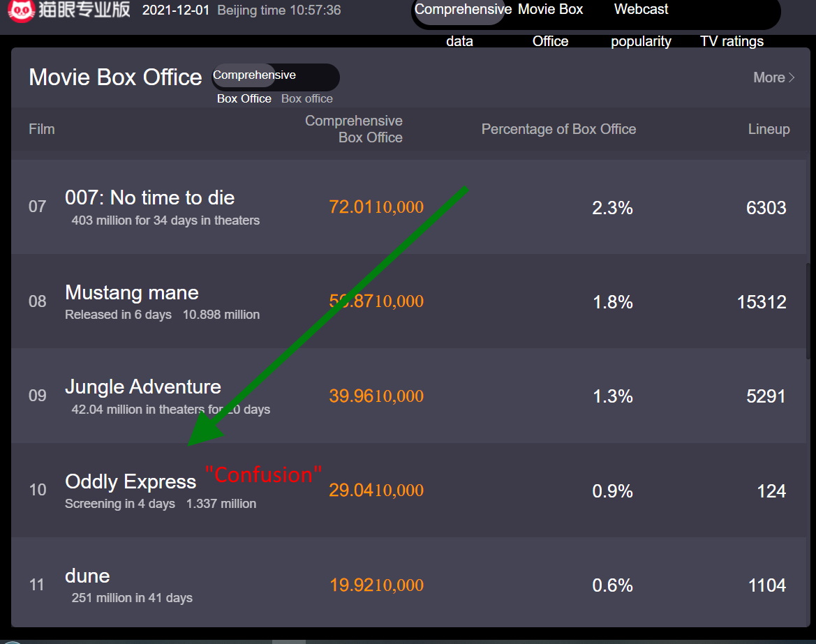Screen dimensions: 816x644
Task: Switch to Movie Box Office tab
Action: click(551, 24)
